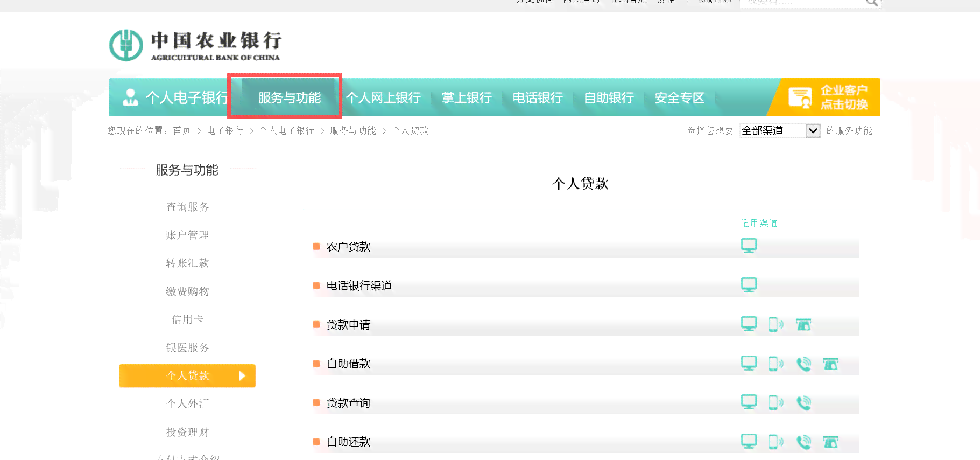Select 缴费购物 in the sidebar
This screenshot has height=460, width=980.
click(x=187, y=291)
